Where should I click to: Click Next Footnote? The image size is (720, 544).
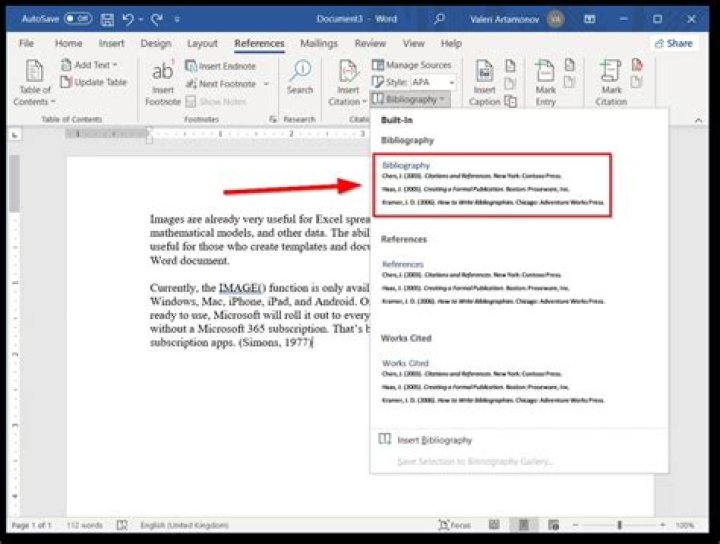[x=221, y=84]
